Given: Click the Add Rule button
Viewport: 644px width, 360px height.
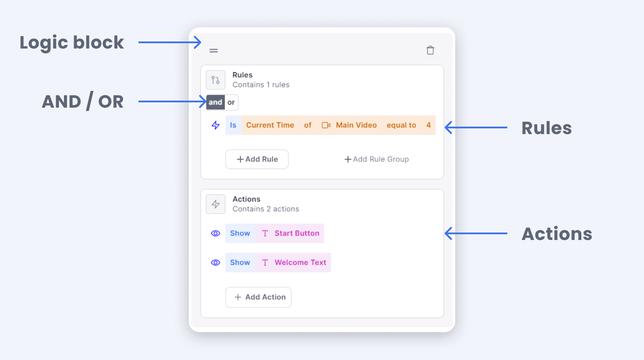Looking at the screenshot, I should pyautogui.click(x=257, y=159).
